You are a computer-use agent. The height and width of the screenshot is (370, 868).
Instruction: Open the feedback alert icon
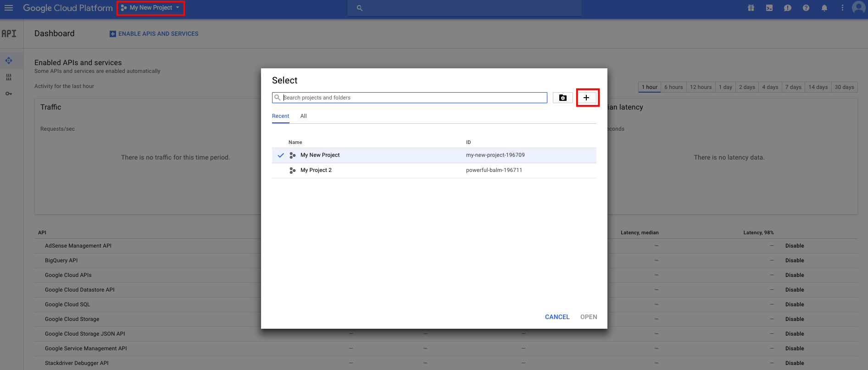(788, 8)
